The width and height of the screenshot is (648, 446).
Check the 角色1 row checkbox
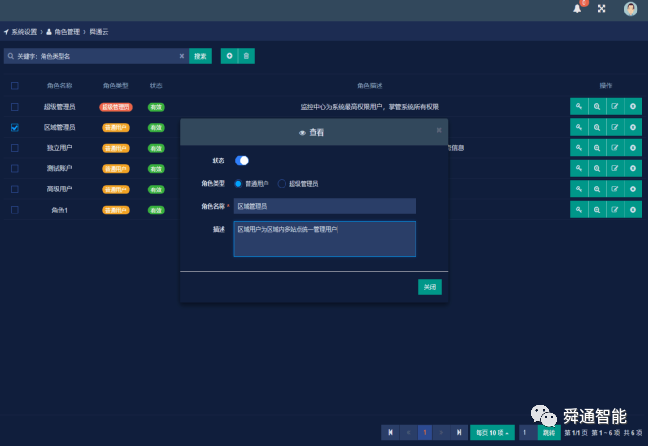pos(14,210)
